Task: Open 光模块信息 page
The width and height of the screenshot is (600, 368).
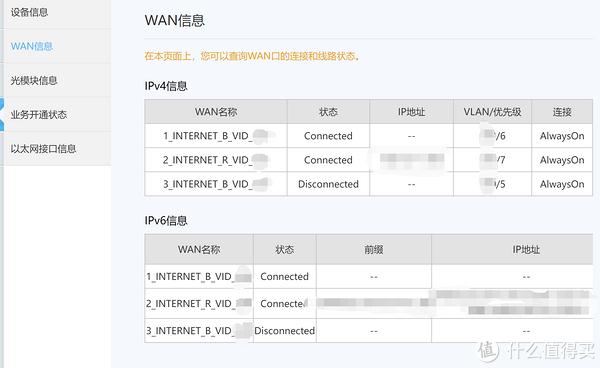Action: (34, 80)
